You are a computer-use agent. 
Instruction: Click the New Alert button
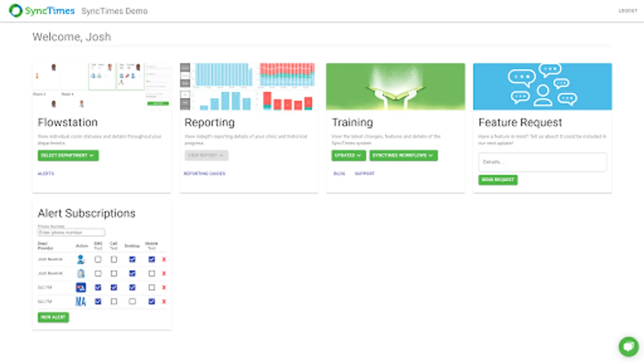[x=53, y=317]
